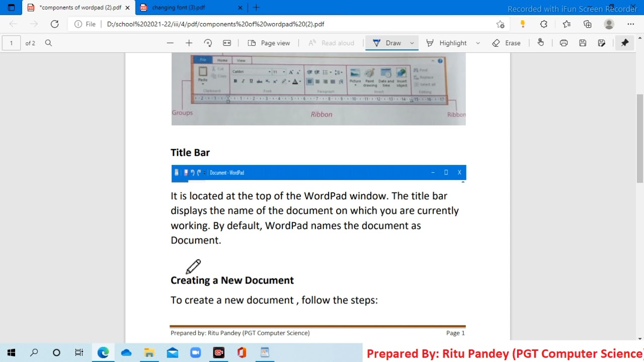Image resolution: width=644 pixels, height=362 pixels.
Task: Print the PDF document
Action: click(563, 43)
